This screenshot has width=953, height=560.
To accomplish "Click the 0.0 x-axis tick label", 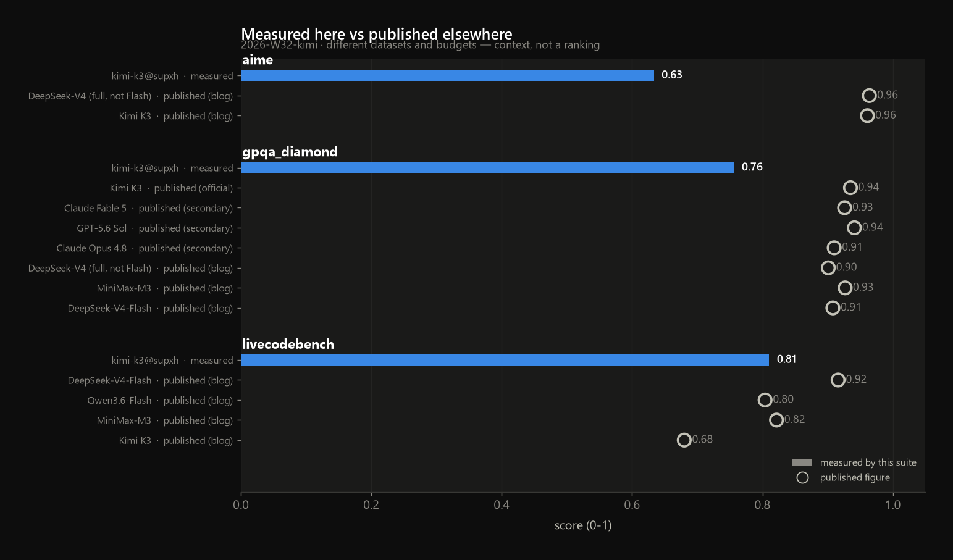I will click(241, 504).
